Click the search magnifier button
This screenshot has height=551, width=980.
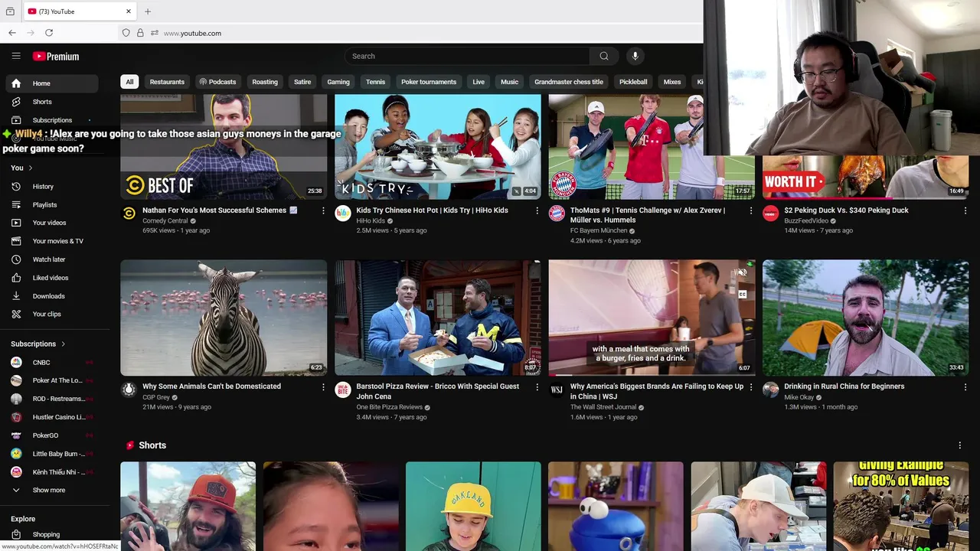click(x=604, y=56)
